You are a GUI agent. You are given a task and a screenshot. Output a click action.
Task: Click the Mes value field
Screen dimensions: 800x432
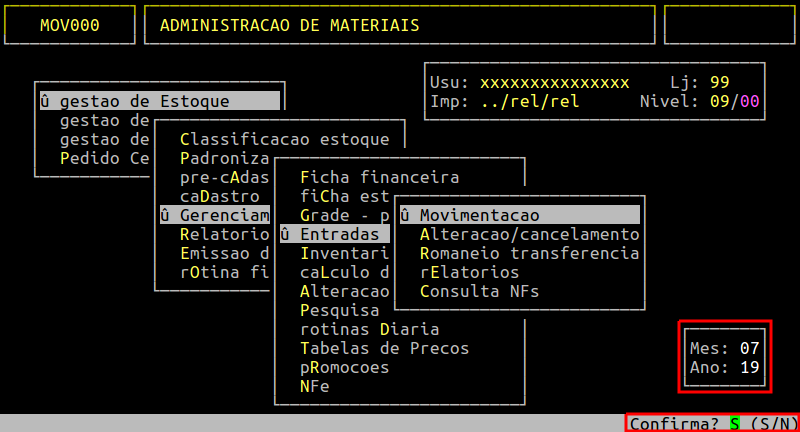coord(750,348)
